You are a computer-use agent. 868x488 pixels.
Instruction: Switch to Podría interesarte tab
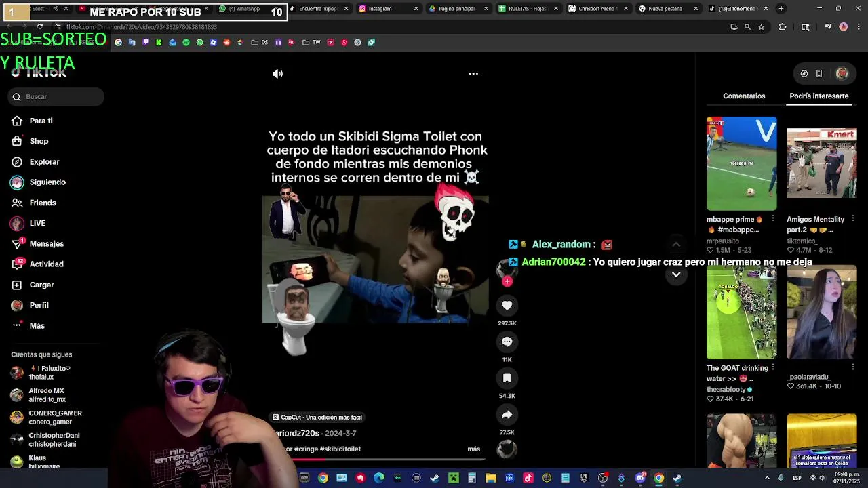pyautogui.click(x=818, y=96)
